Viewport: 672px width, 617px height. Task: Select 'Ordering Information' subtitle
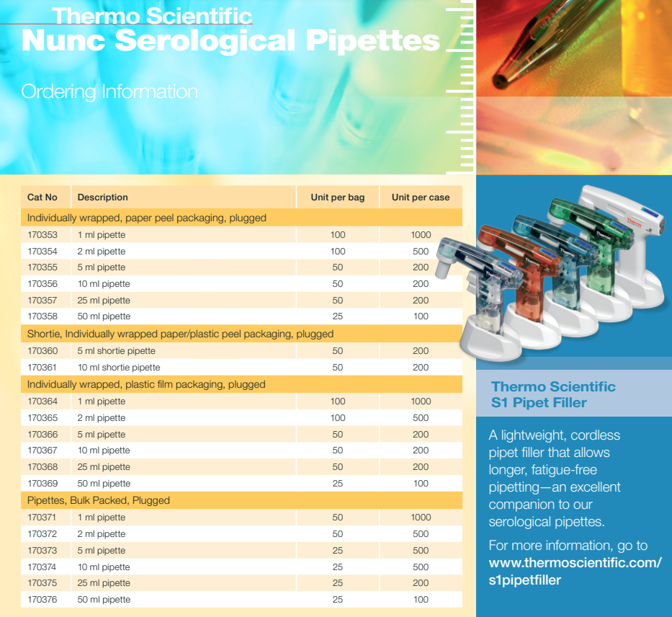point(109,92)
